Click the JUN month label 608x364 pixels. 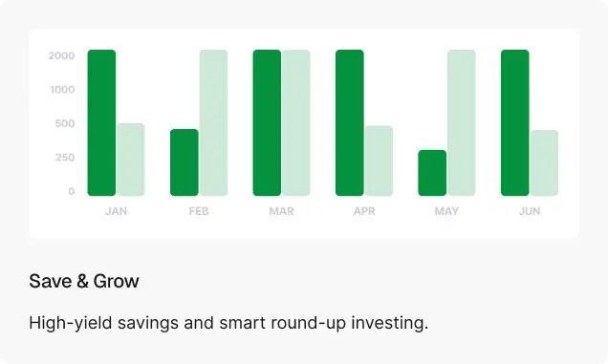tap(530, 211)
